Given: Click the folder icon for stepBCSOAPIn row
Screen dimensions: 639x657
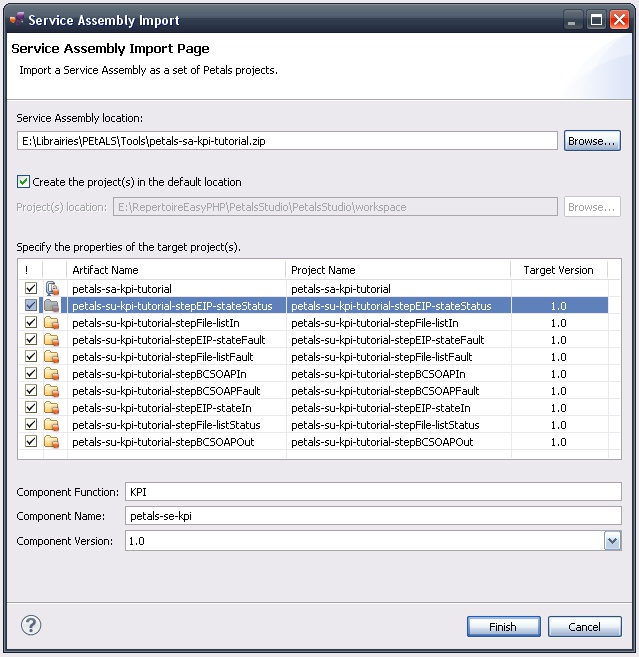Looking at the screenshot, I should 52,374.
